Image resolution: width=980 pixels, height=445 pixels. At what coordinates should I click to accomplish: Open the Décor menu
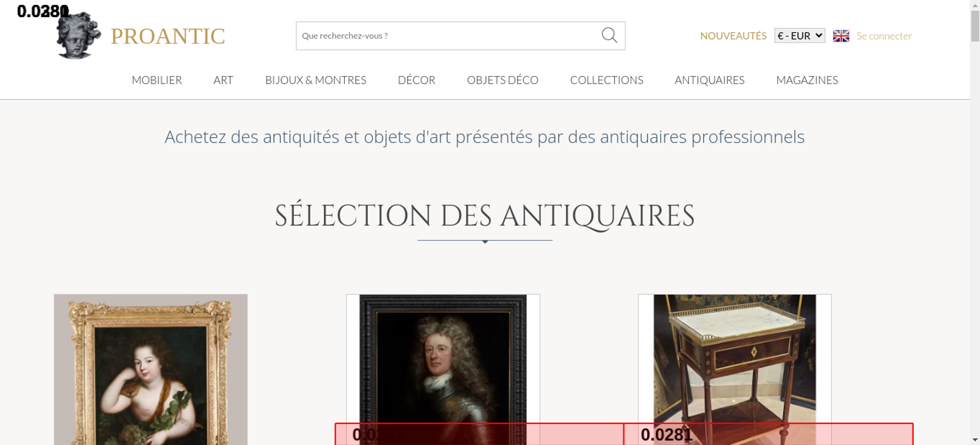pyautogui.click(x=416, y=80)
